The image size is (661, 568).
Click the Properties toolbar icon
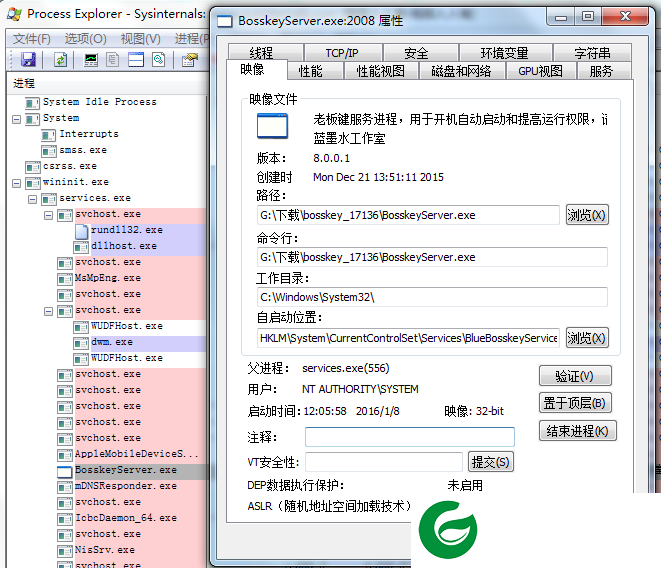(x=190, y=60)
